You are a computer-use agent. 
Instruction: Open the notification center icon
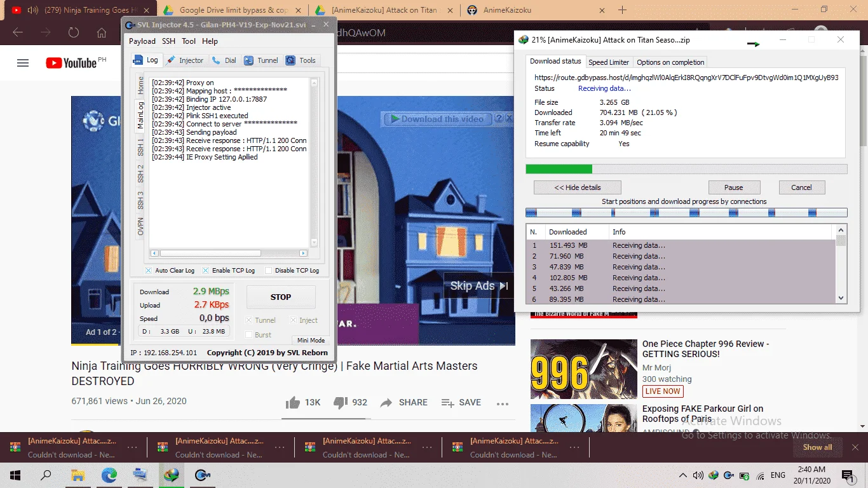coord(848,475)
